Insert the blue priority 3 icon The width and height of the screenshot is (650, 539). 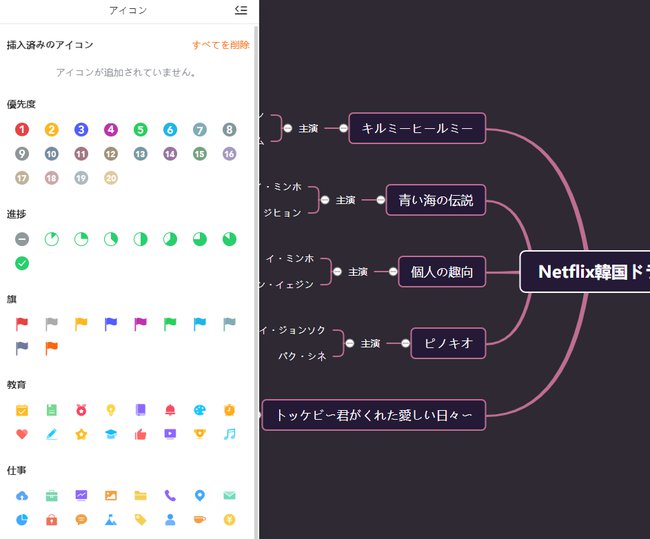(81, 130)
